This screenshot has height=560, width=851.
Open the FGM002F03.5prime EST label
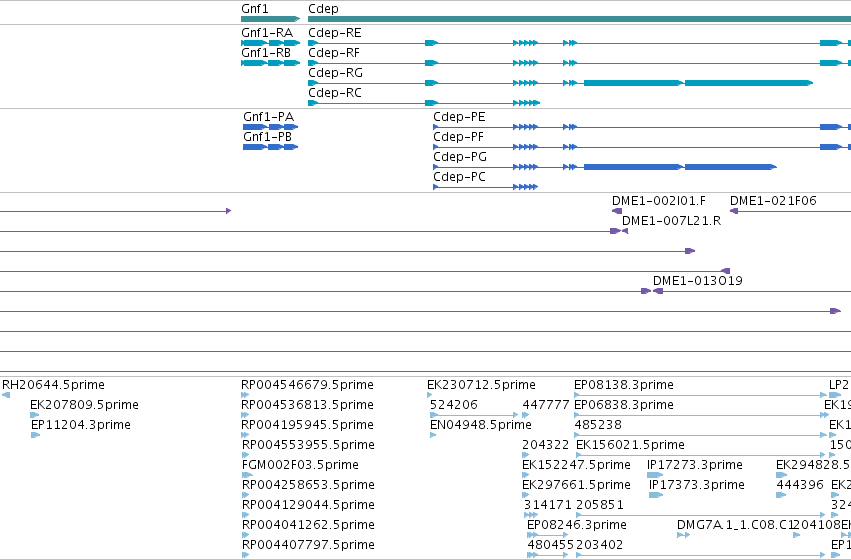300,465
